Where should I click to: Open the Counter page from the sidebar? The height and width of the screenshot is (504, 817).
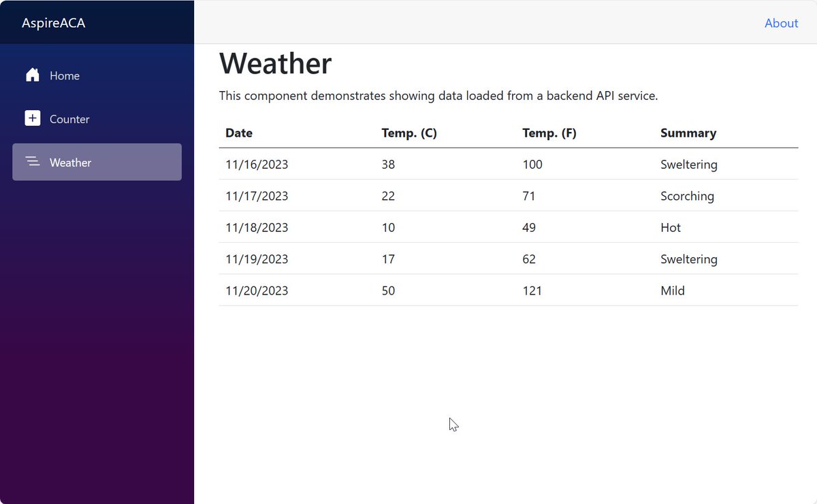point(69,118)
